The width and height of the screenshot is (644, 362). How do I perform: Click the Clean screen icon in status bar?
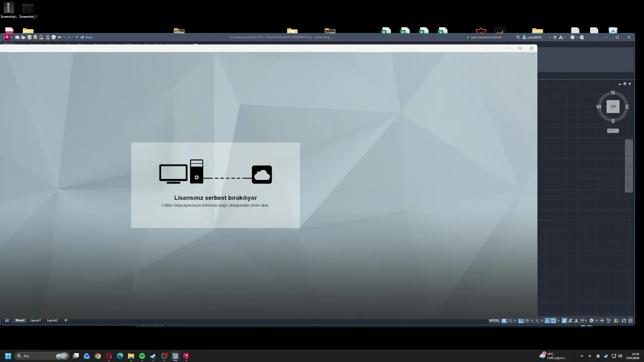[624, 321]
